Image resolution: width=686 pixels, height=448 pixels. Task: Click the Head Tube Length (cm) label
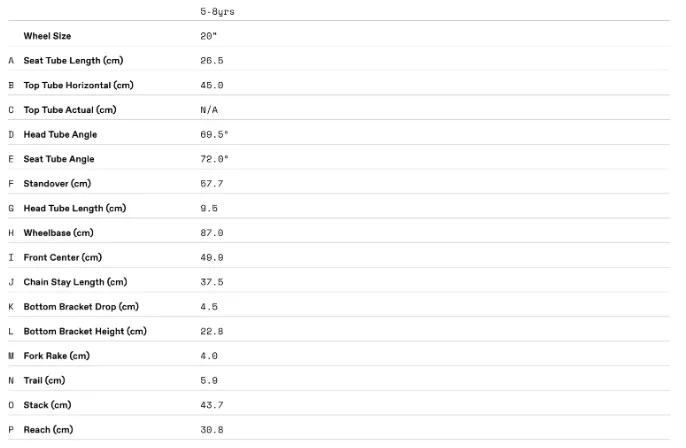tap(75, 208)
